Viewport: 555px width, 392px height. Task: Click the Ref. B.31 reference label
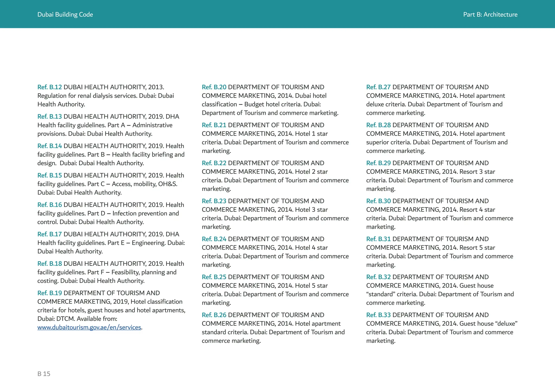(378, 239)
